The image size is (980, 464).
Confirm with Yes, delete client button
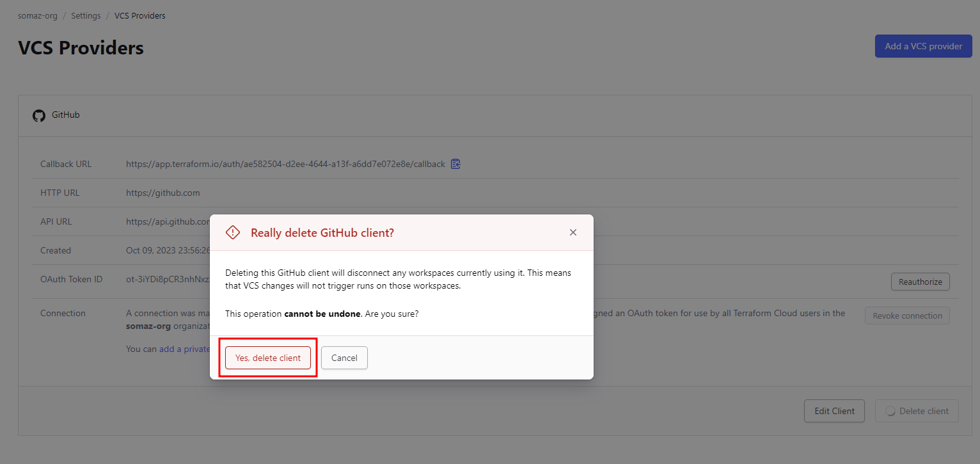267,358
